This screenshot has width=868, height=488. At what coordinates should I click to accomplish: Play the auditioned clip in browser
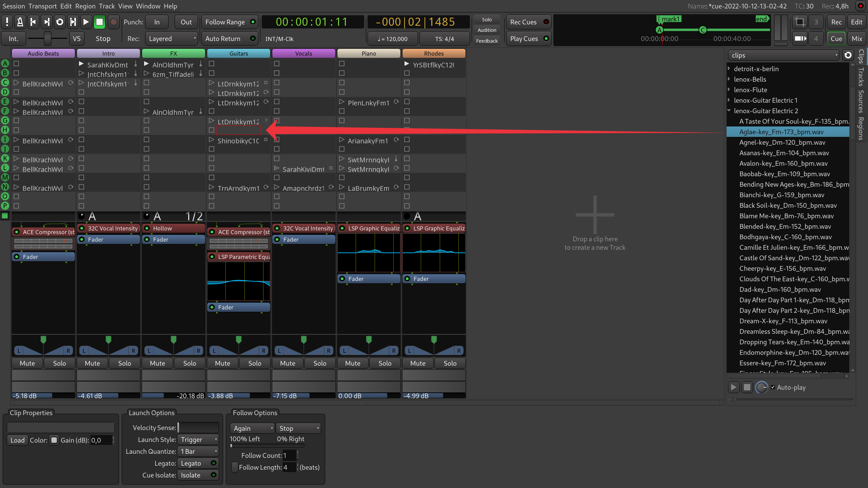coord(733,387)
